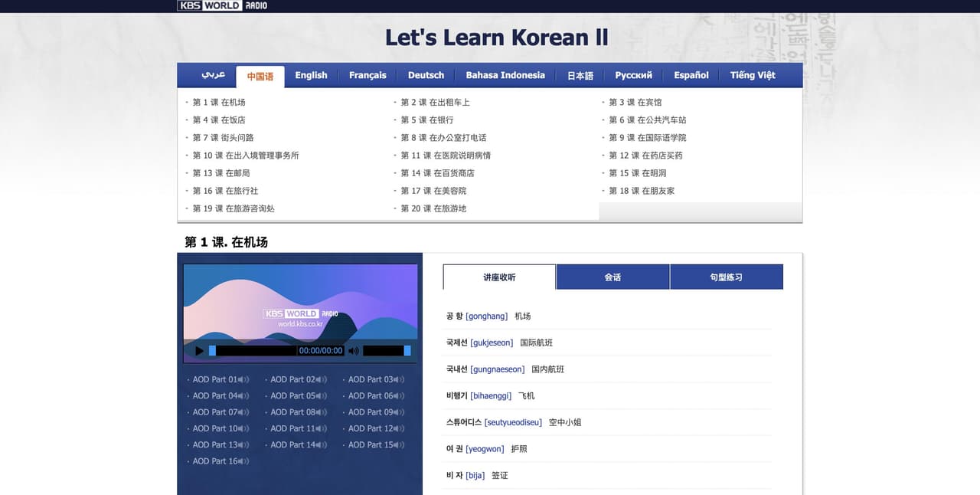The width and height of the screenshot is (980, 495).
Task: Open lesson 第 16 课 在旅行社
Action: (225, 190)
